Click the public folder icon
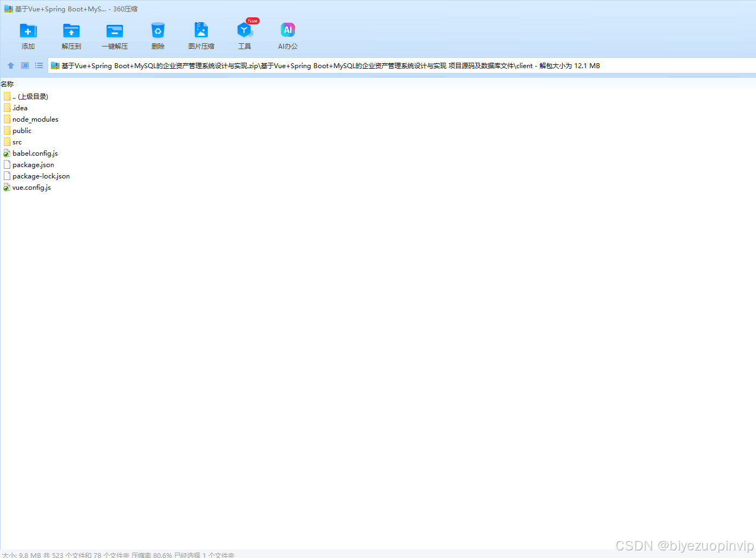Viewport: 756px width, 558px height. tap(7, 130)
